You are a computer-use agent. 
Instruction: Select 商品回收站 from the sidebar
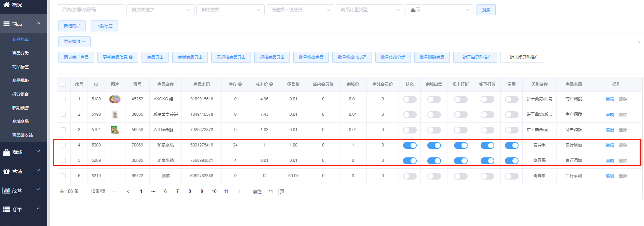point(23,135)
